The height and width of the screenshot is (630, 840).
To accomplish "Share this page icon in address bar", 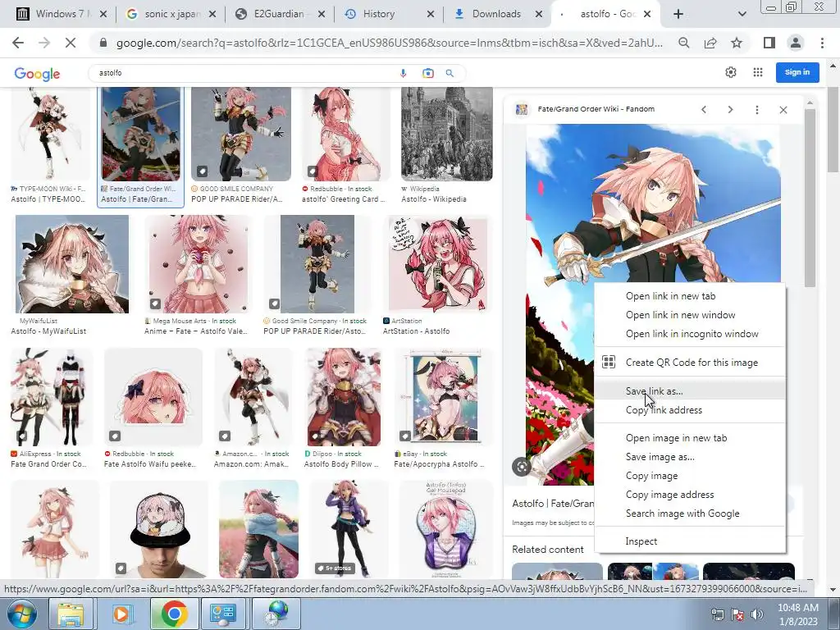I will coord(710,43).
